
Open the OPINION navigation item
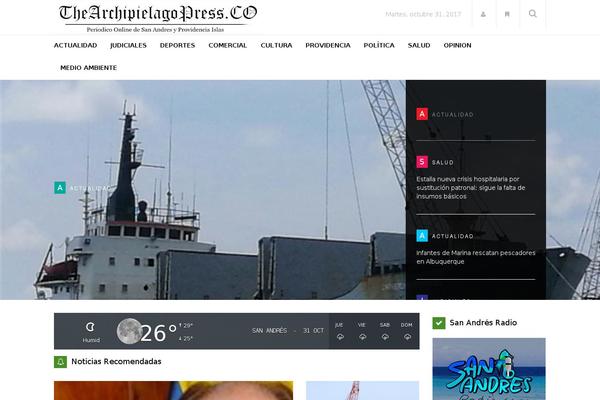point(457,45)
